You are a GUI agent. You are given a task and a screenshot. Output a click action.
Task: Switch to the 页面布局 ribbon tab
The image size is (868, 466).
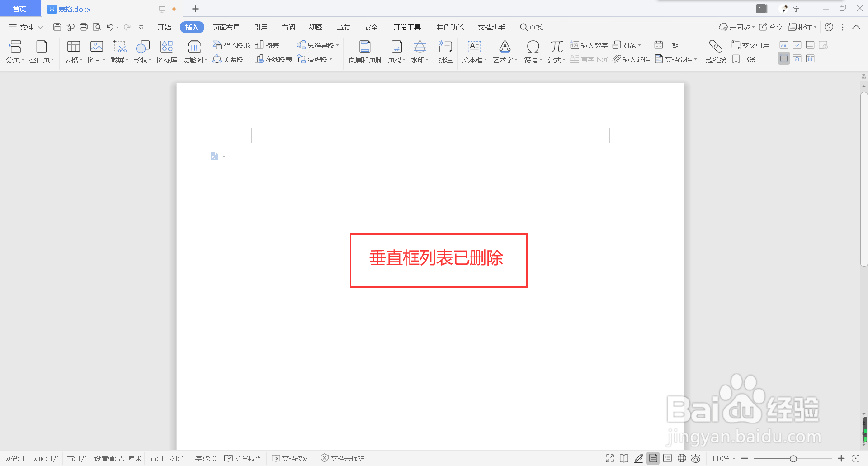coord(226,27)
